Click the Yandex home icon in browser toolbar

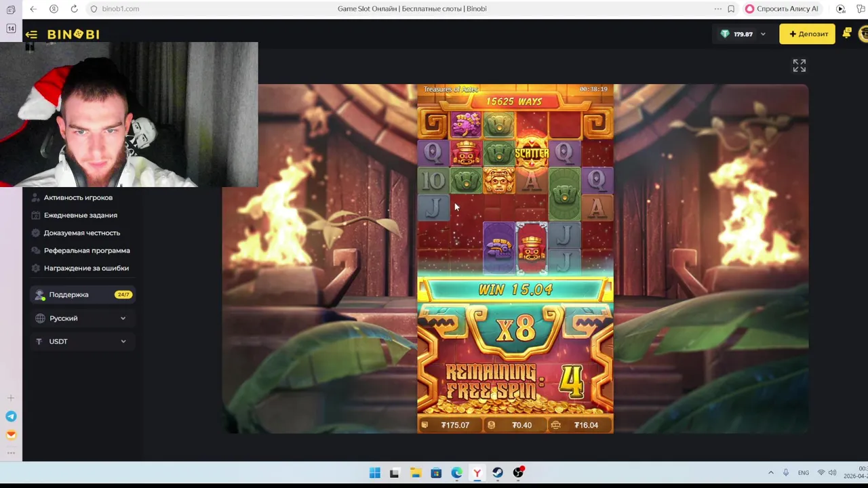pyautogui.click(x=54, y=9)
